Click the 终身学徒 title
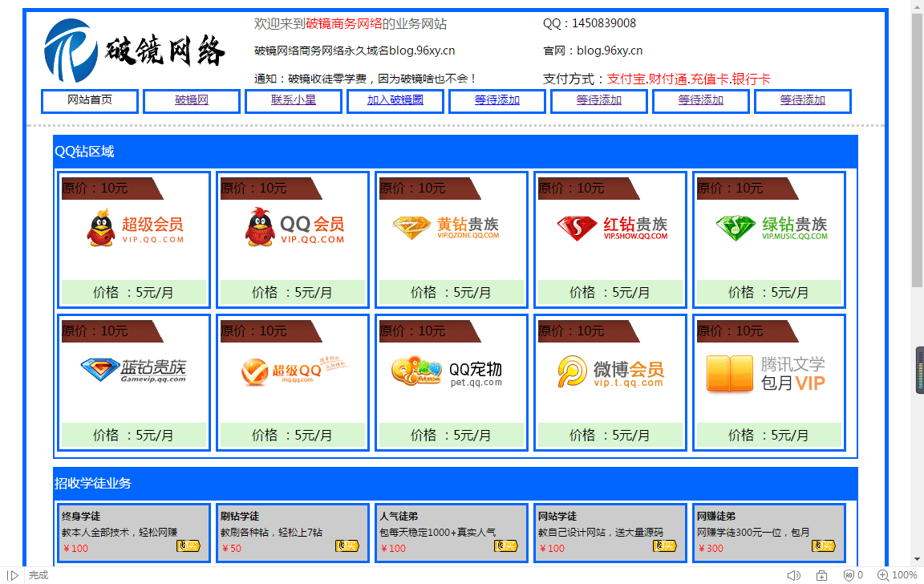 point(81,517)
